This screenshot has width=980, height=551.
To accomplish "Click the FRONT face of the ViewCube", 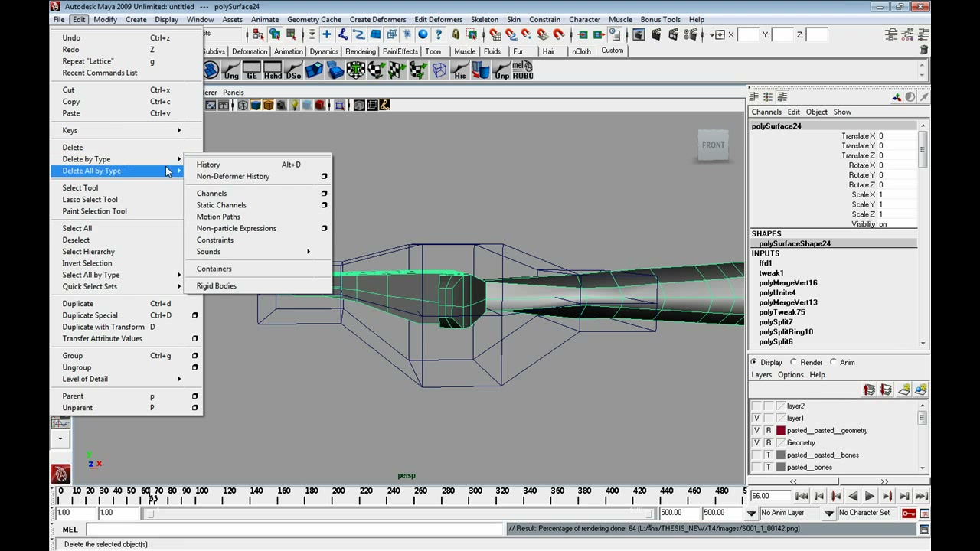I will 713,145.
